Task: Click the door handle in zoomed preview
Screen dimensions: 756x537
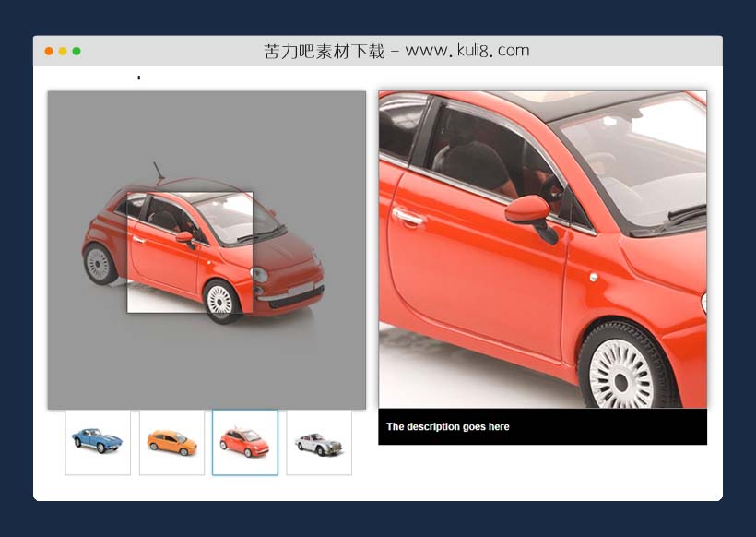Action: coord(408,217)
